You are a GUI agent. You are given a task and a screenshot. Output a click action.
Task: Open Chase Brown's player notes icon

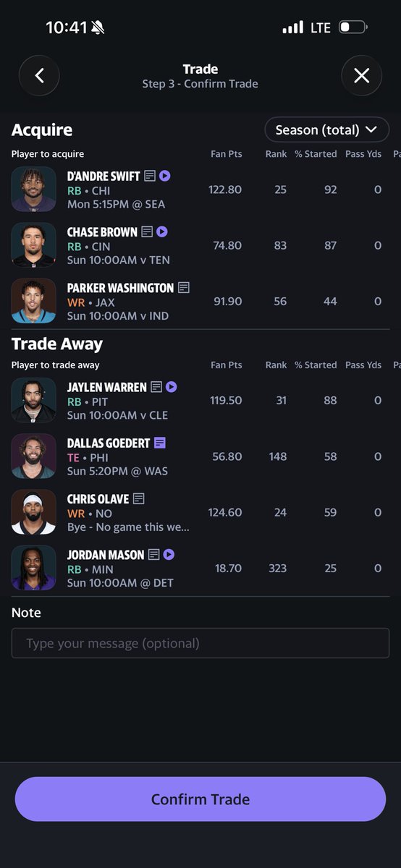click(x=147, y=231)
